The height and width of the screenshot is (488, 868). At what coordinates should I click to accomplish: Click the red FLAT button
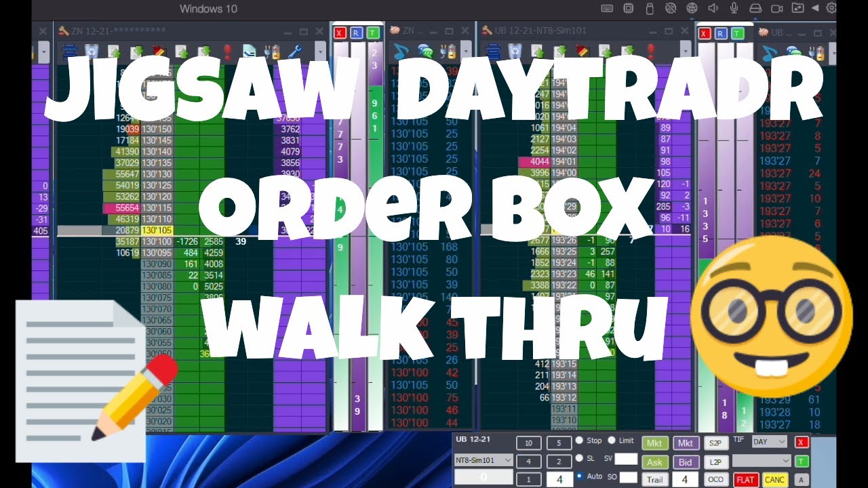tap(746, 480)
